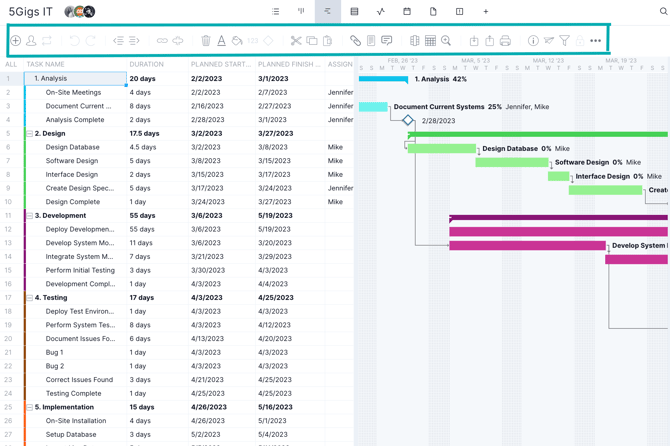Click the text color letter A icon
Viewport: 670px width, 446px height.
[221, 41]
